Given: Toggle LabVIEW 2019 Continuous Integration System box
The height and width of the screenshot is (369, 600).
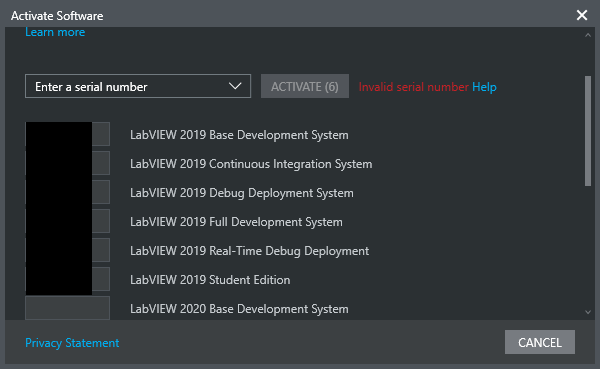Looking at the screenshot, I should click(x=67, y=163).
